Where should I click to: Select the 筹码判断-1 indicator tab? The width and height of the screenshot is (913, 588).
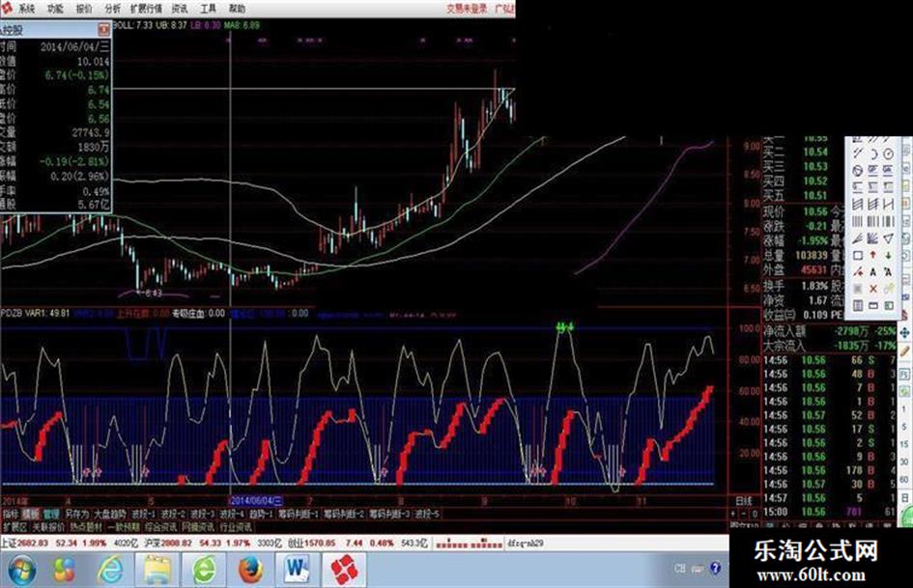click(x=299, y=514)
